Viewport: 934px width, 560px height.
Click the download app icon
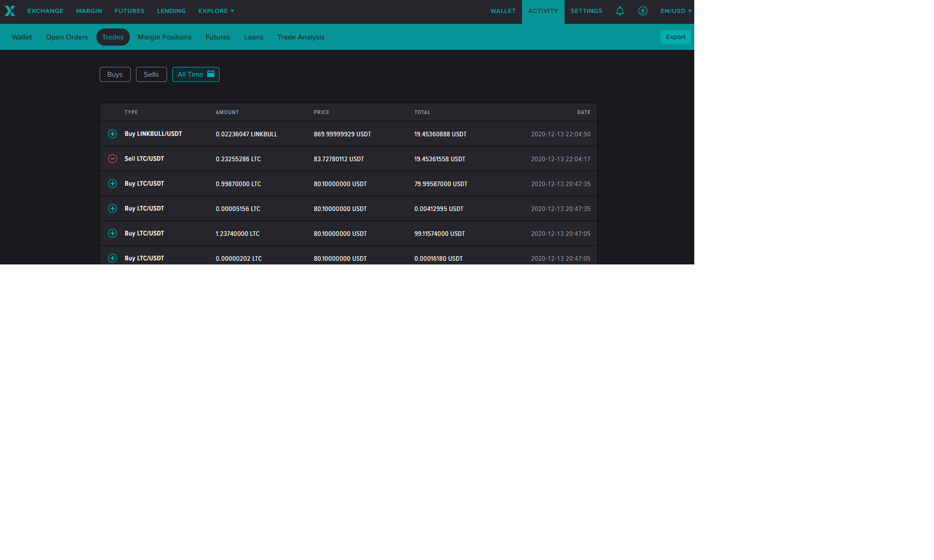[643, 11]
